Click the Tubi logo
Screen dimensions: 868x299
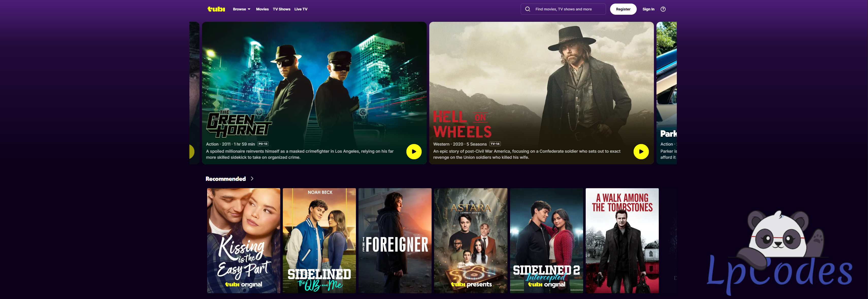point(216,9)
